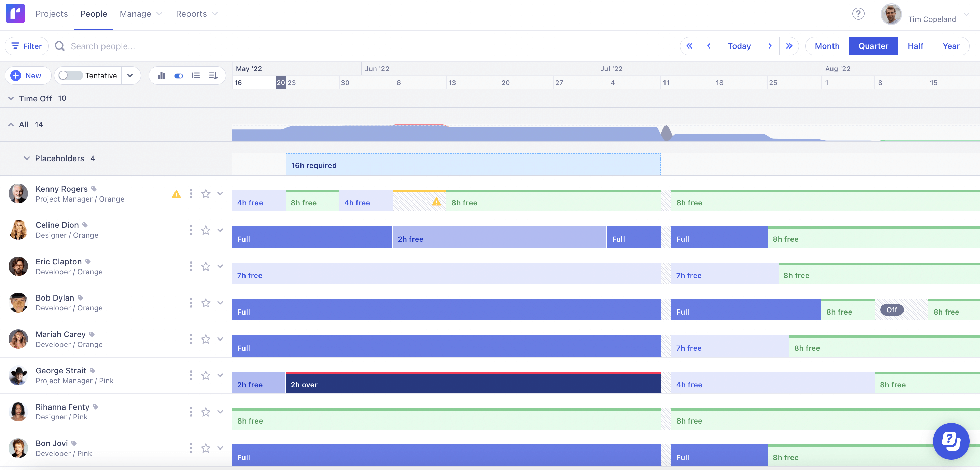Expand the dropdown next to Tentative

click(x=130, y=75)
